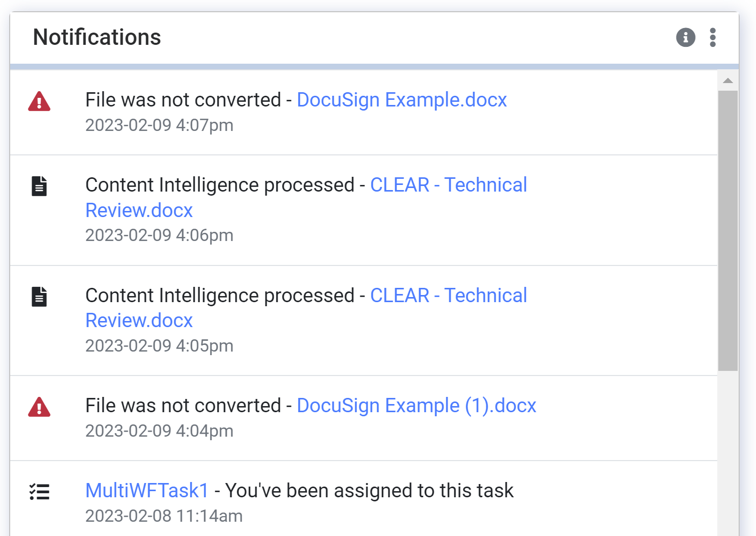The height and width of the screenshot is (536, 756).
Task: Click the scrollbar up arrow
Action: click(727, 81)
